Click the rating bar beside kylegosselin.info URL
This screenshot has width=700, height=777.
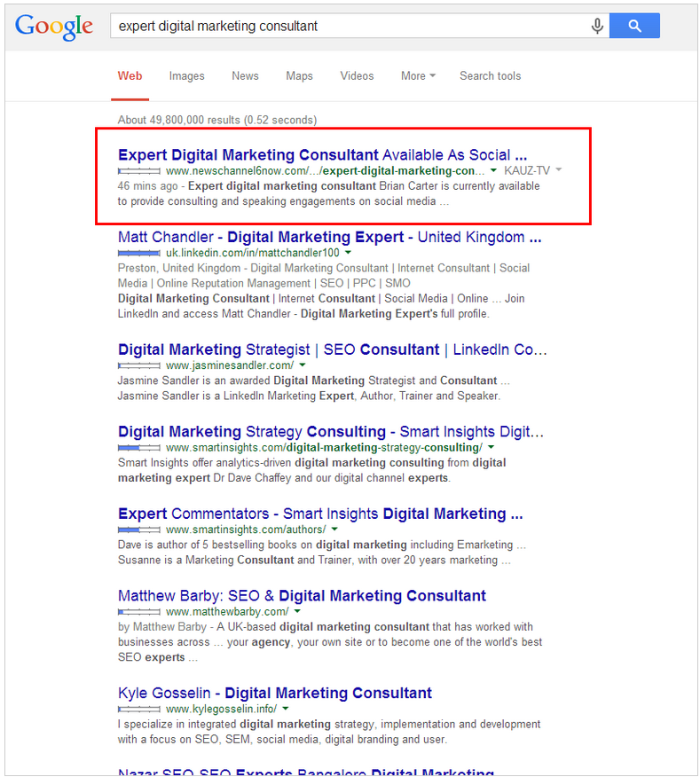[139, 710]
